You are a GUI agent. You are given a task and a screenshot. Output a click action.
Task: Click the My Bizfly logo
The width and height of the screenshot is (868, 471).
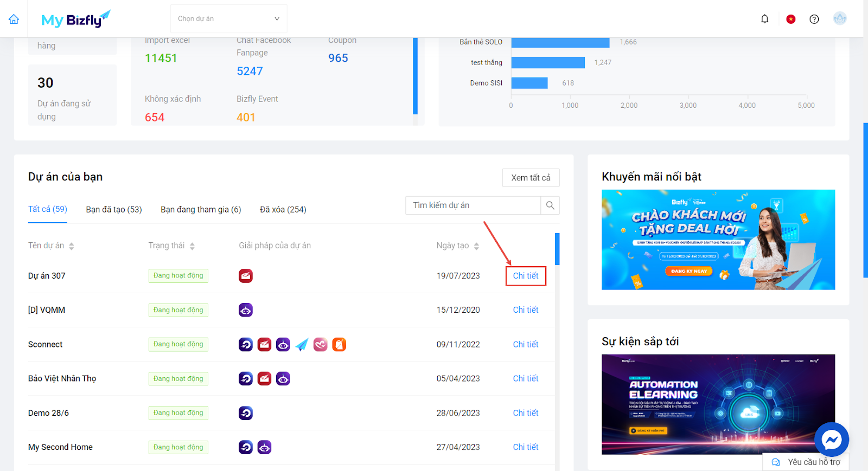[76, 19]
